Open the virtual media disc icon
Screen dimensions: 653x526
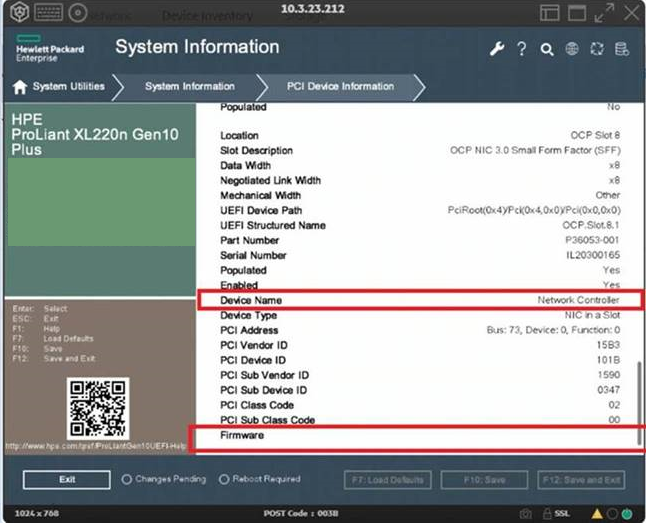[77, 13]
